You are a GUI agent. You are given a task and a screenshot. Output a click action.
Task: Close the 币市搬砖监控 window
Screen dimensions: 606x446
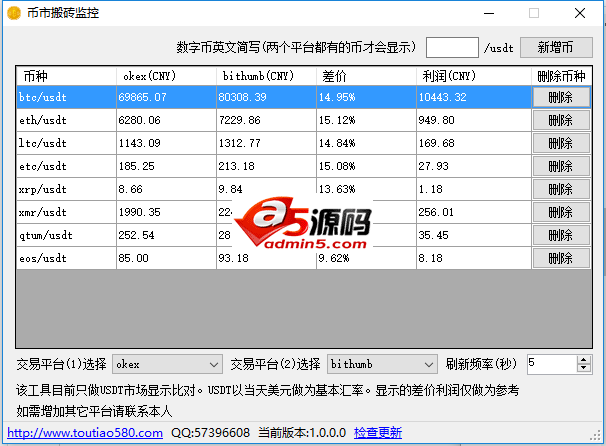(x=580, y=13)
